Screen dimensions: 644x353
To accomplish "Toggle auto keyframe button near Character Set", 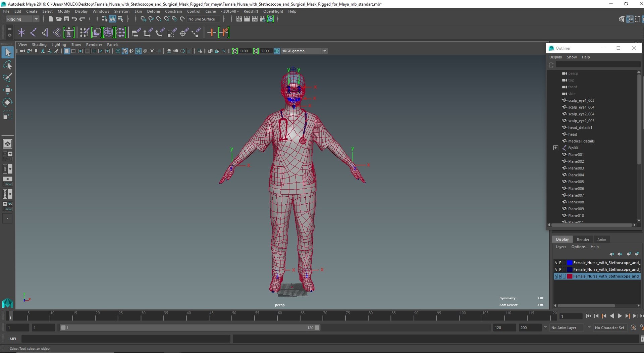I will pyautogui.click(x=633, y=327).
